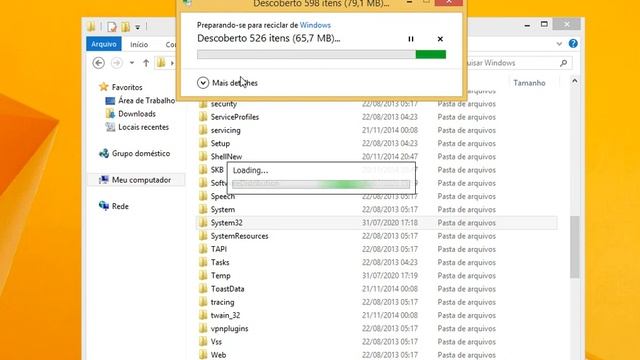Select Grupo doméstico in sidebar

tap(141, 153)
